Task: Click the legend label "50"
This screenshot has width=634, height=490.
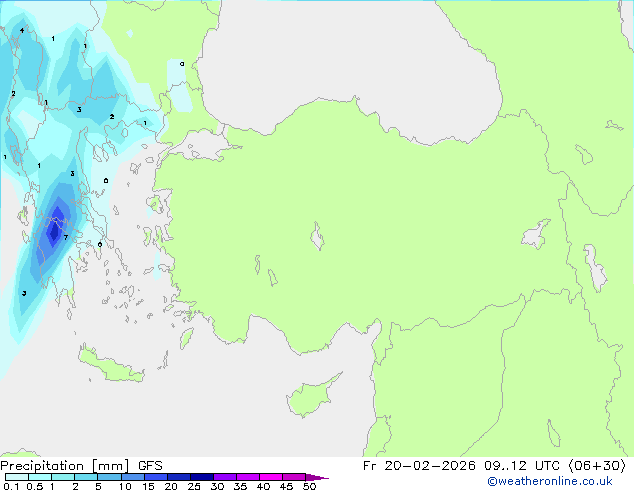Action: tap(309, 486)
